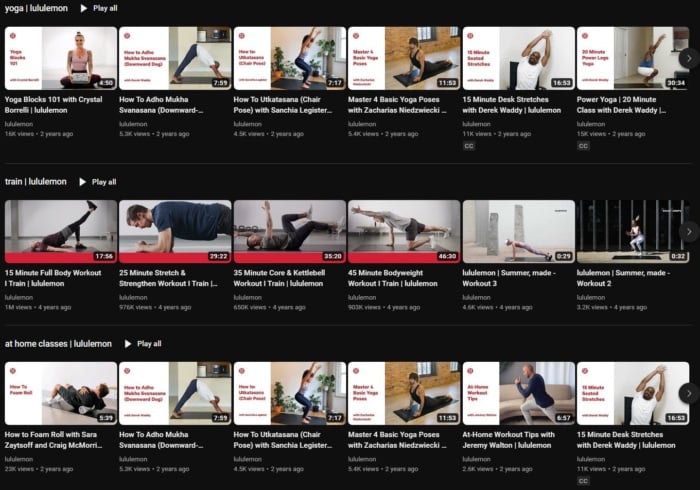
Task: Open the Summer, made Workout 3 thumbnail
Action: pyautogui.click(x=519, y=232)
